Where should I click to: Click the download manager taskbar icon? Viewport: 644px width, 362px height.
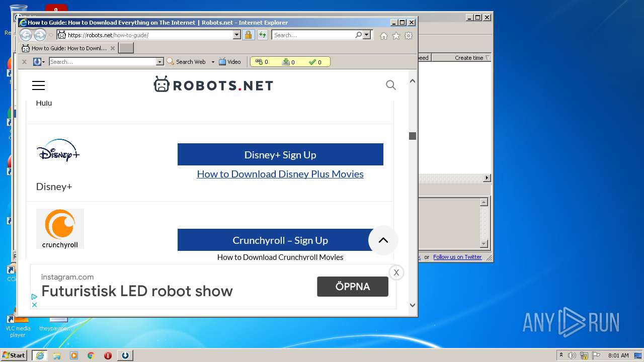(x=125, y=355)
